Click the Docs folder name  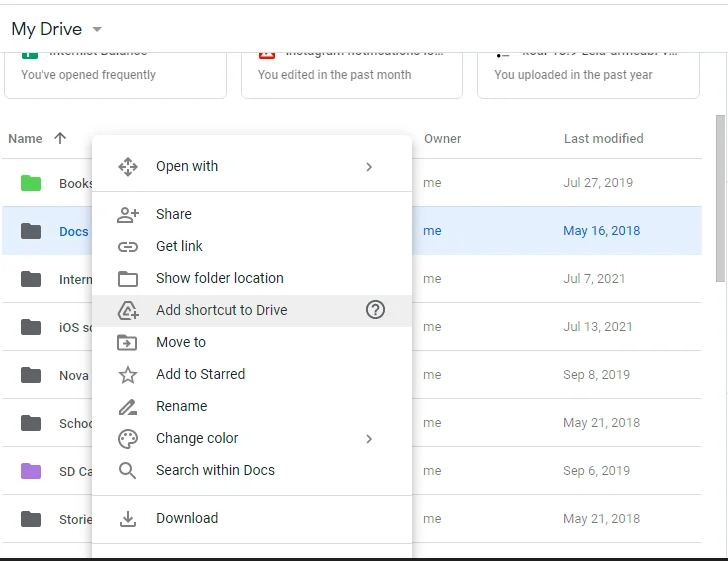click(x=74, y=231)
